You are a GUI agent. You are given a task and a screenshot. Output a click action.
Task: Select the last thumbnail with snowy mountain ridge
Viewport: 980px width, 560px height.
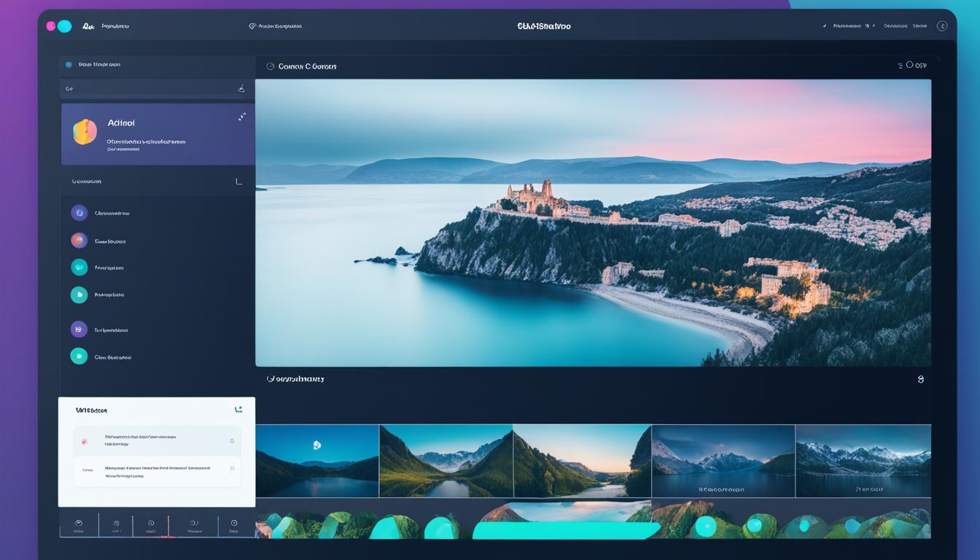[x=863, y=461]
